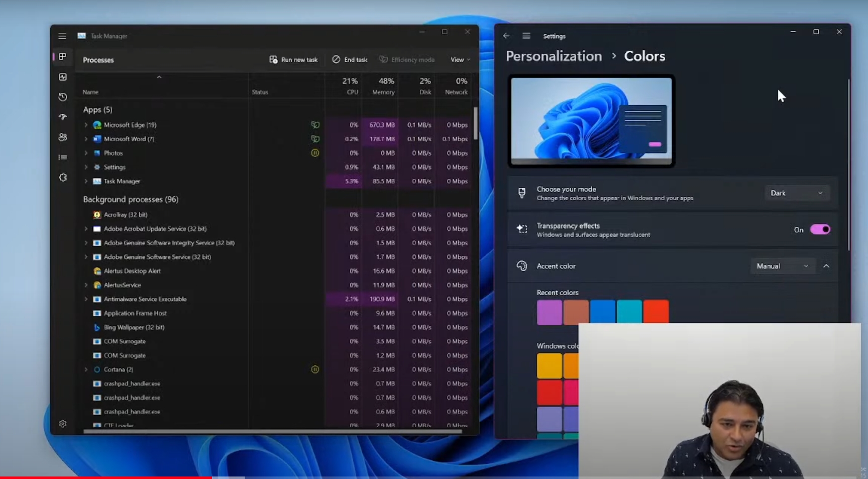Viewport: 868px width, 479px height.
Task: Click Task Manager vertical scrollbar thumb
Action: (x=475, y=124)
